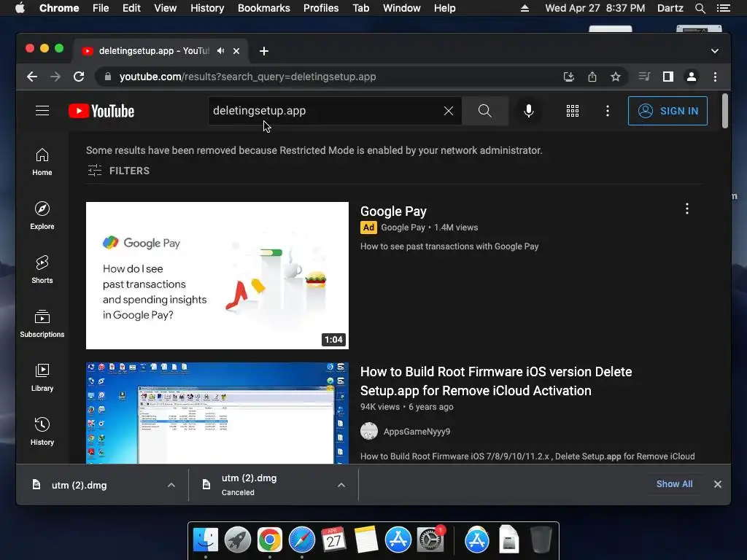
Task: Open first utm (2).dmg download item
Action: click(79, 485)
